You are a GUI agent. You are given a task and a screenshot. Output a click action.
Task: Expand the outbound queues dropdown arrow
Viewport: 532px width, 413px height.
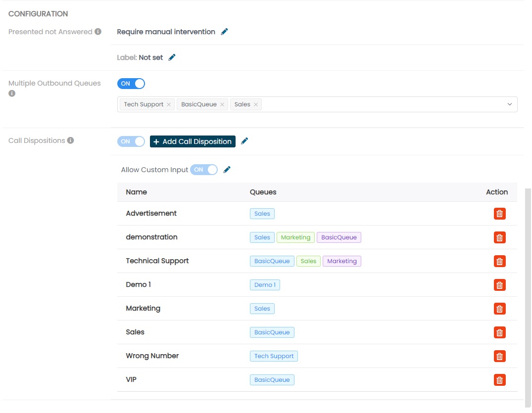coord(510,104)
